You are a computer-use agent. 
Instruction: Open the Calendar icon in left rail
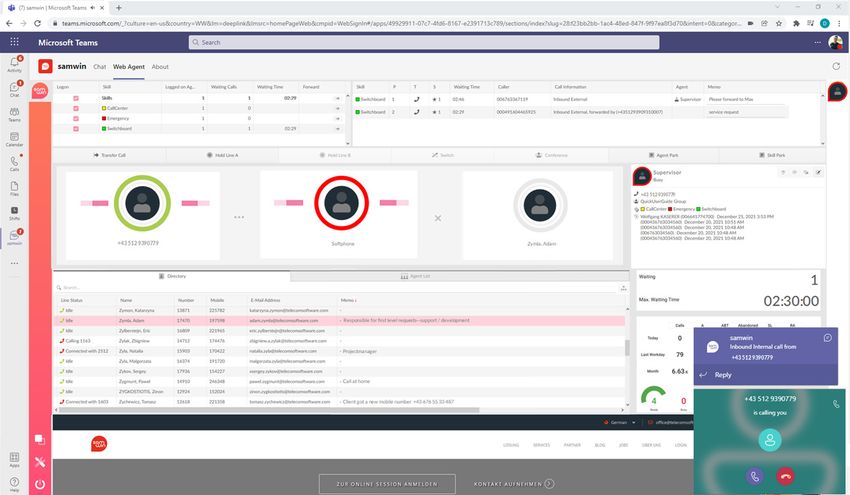point(14,139)
